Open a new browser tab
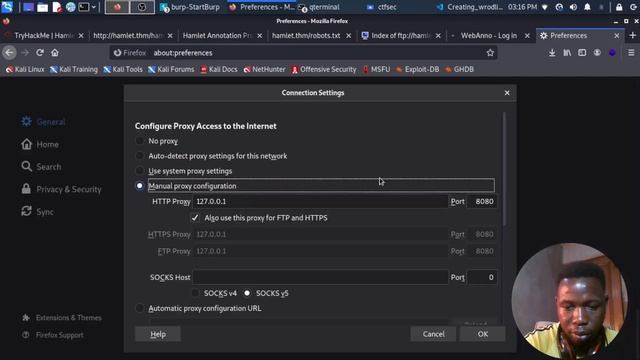640x360 pixels. [x=632, y=36]
